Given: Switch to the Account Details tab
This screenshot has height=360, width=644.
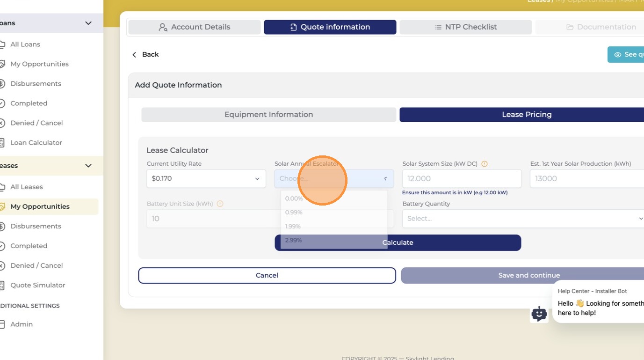Looking at the screenshot, I should coord(195,27).
